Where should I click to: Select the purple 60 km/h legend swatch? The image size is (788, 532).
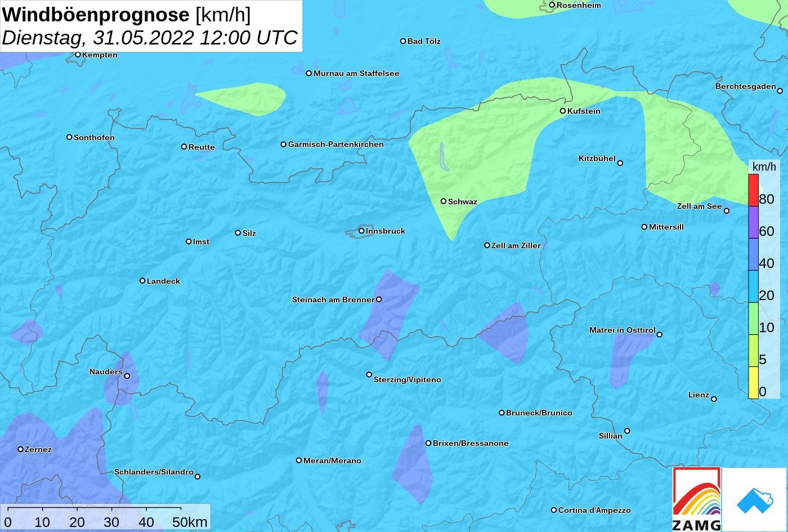(x=753, y=222)
